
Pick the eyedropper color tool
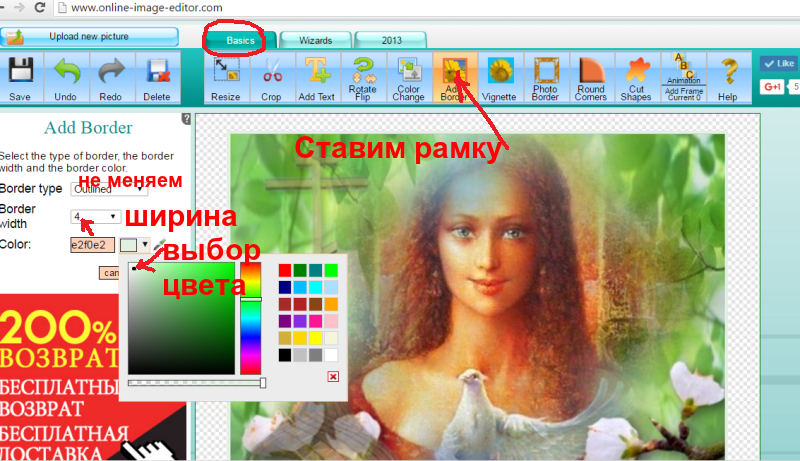(x=159, y=244)
